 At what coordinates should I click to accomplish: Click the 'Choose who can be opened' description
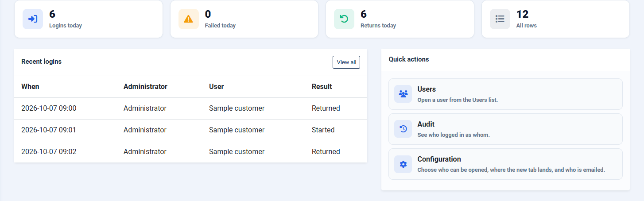[511, 170]
